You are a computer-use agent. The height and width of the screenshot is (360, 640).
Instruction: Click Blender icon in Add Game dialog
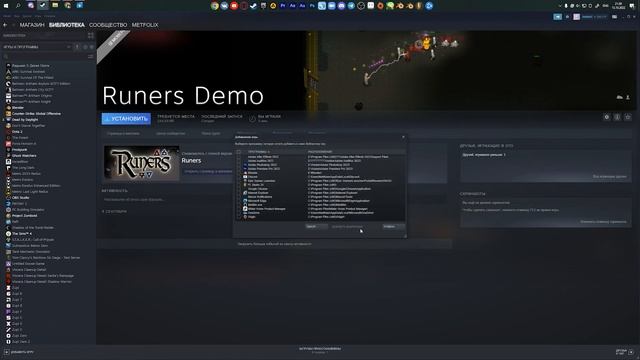[x=245, y=173]
